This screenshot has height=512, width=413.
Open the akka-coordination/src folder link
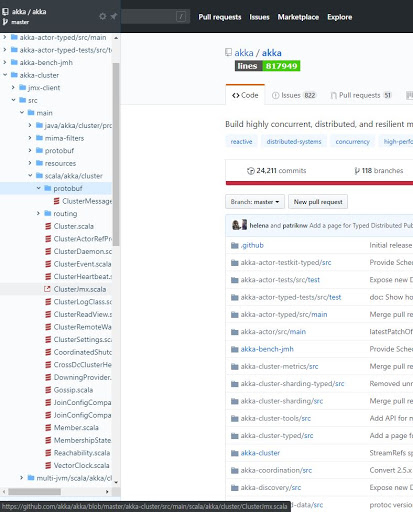pos(276,470)
